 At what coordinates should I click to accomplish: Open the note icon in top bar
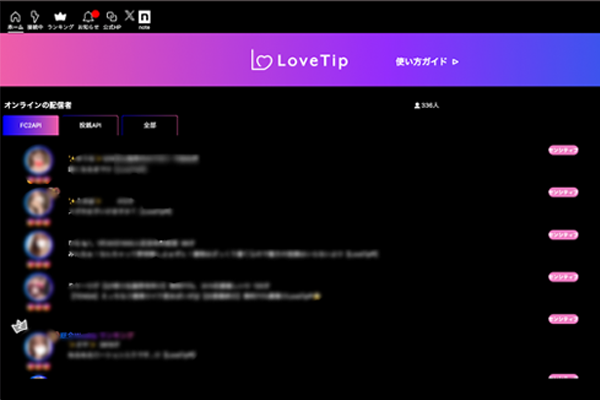(x=144, y=20)
